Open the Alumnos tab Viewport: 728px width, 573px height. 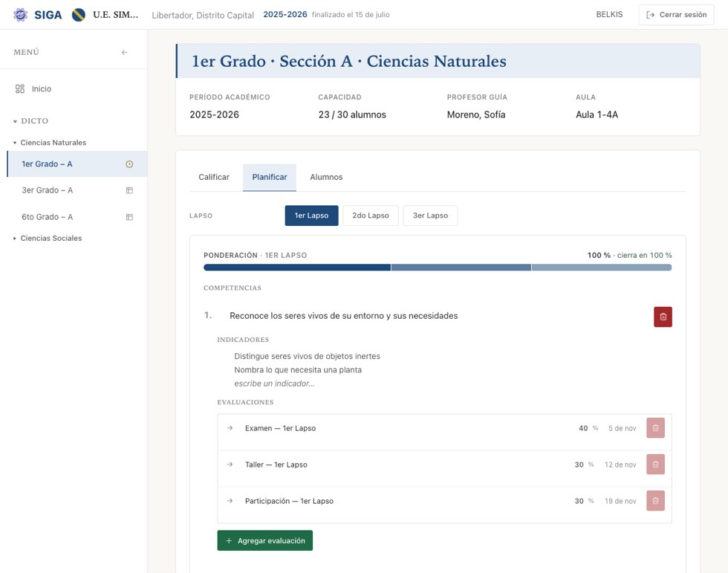tap(326, 177)
